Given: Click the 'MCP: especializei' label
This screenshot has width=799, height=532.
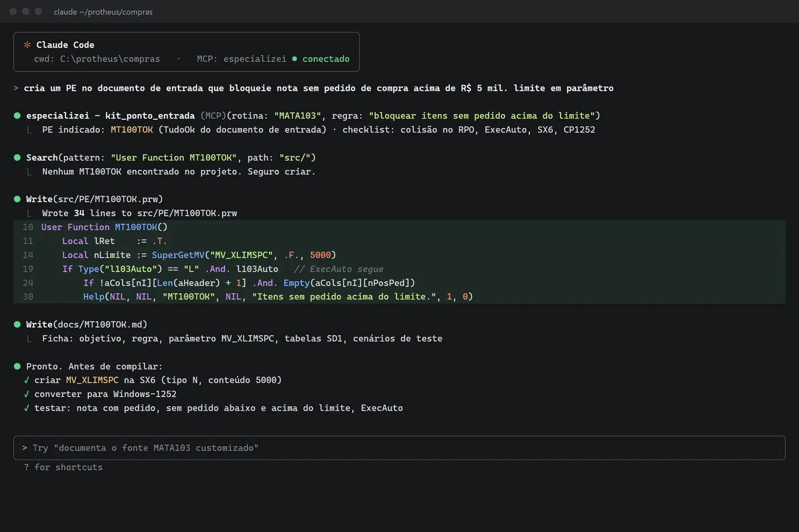Looking at the screenshot, I should click(x=241, y=59).
